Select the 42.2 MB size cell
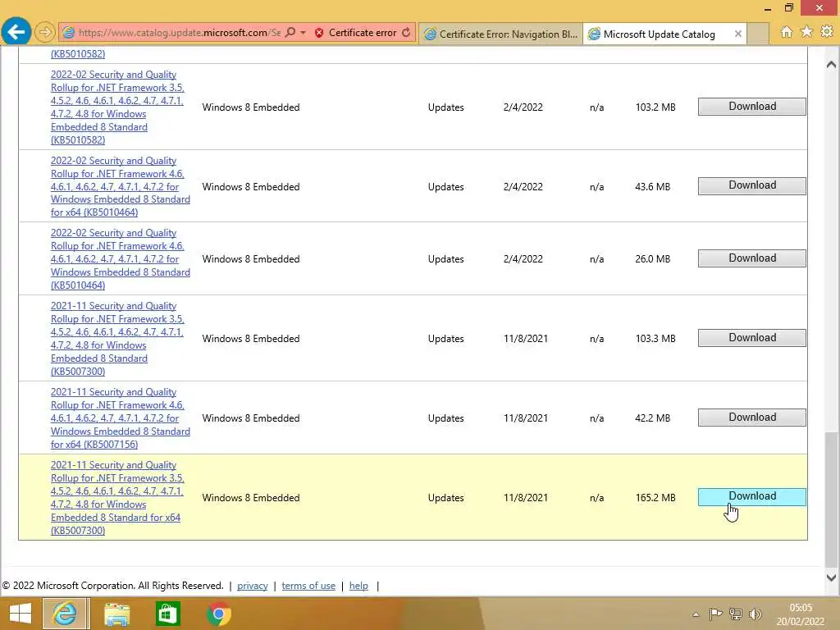The image size is (840, 630). coord(652,418)
